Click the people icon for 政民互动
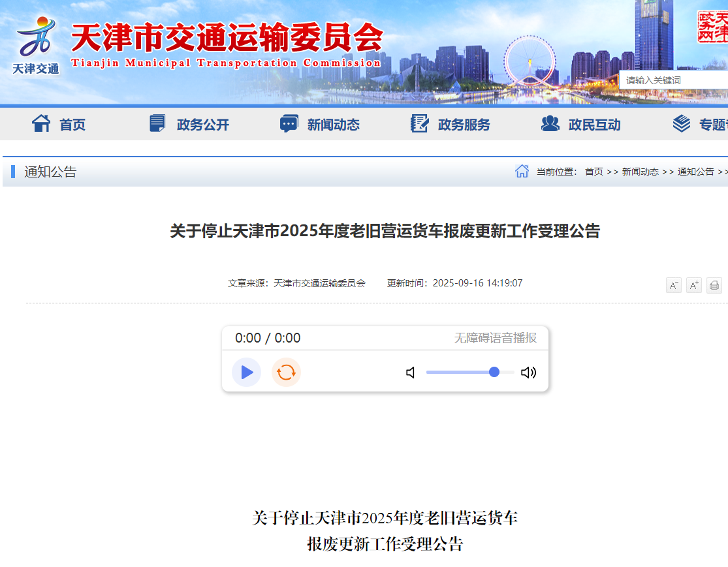Viewport: 728px width, 567px height. [550, 123]
